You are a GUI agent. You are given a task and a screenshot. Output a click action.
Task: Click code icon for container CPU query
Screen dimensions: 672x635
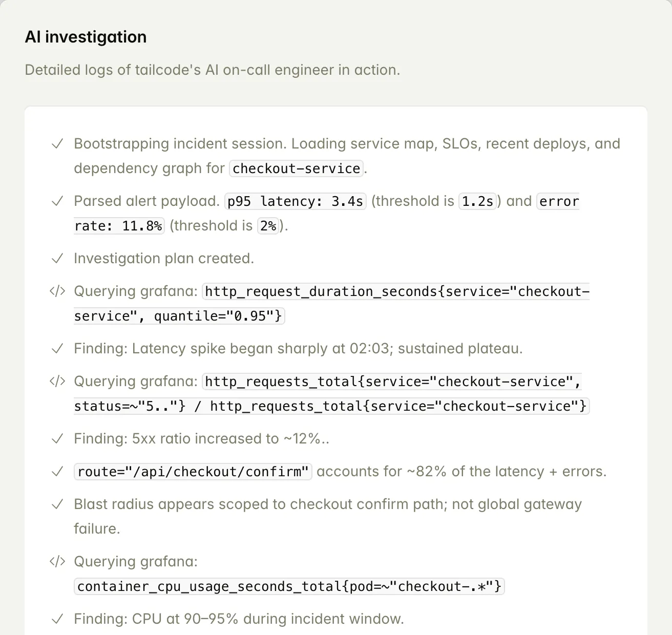57,562
